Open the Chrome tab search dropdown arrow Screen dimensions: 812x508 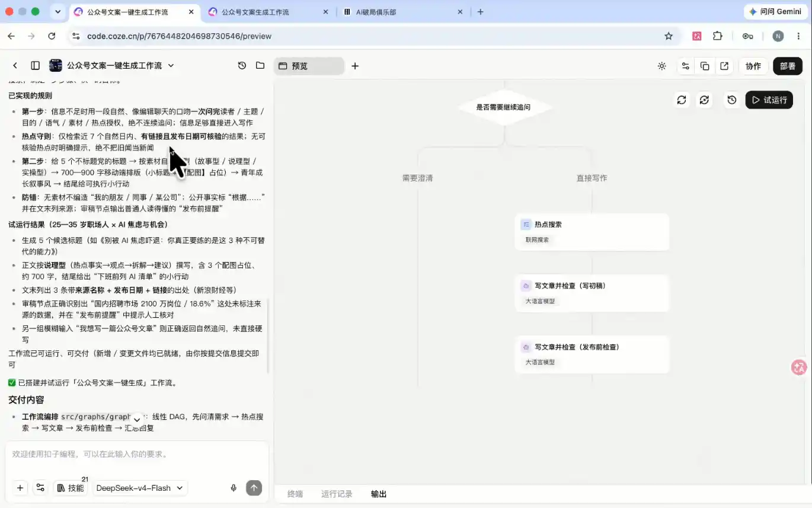point(57,12)
